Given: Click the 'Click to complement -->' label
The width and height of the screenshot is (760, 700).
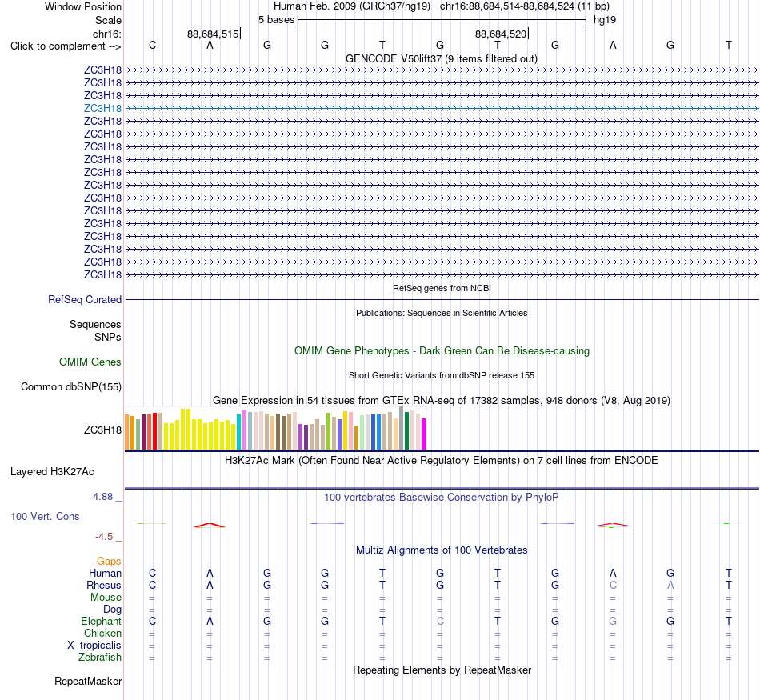Looking at the screenshot, I should point(66,46).
